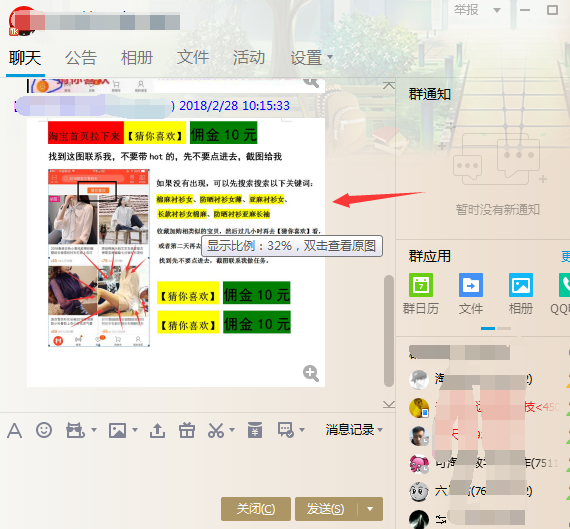Viewport: 570px width, 529px height.
Task: Click the 暂时没有新通知 text
Action: [498, 209]
